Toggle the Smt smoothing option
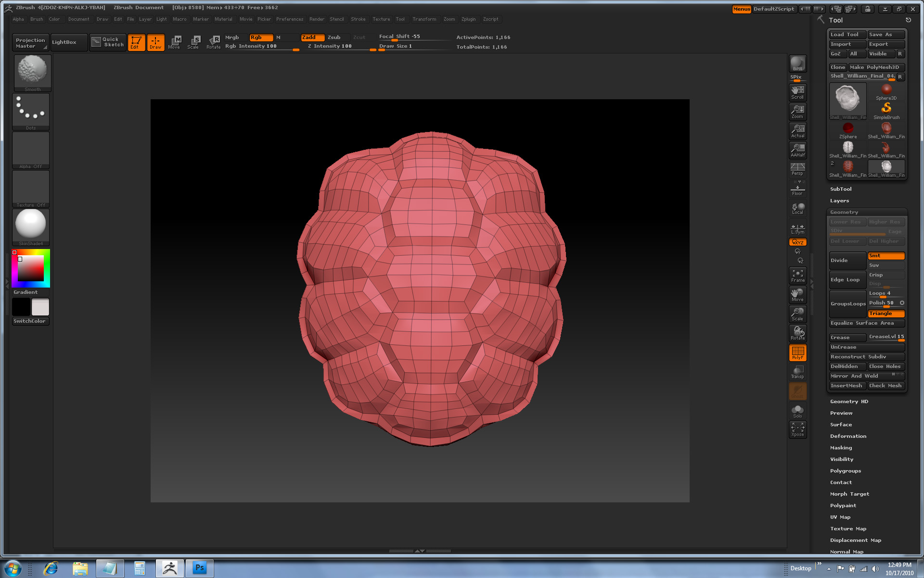Viewport: 924px width, 578px height. coord(885,256)
